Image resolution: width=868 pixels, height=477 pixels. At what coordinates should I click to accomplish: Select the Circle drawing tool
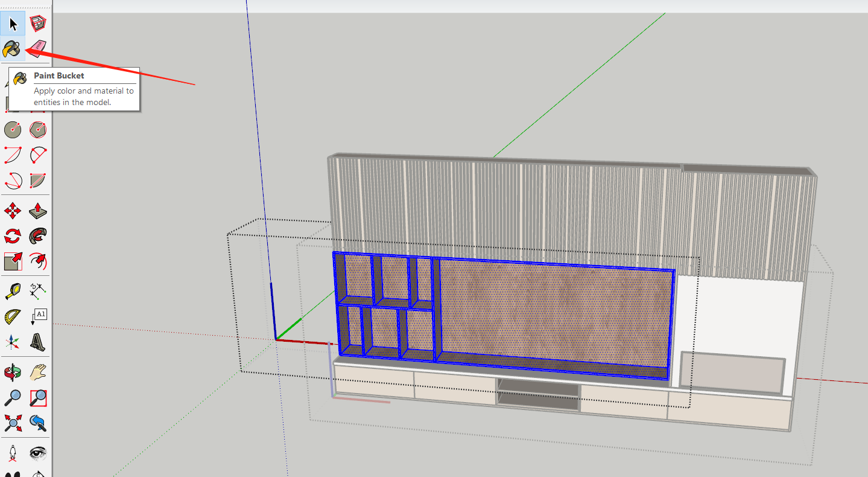point(13,129)
